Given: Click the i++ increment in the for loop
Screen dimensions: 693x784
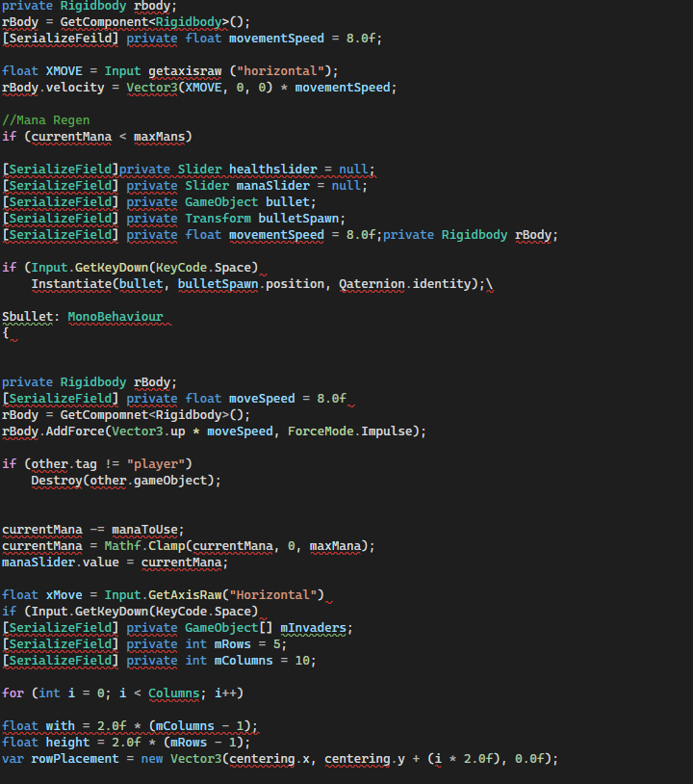Looking at the screenshot, I should [x=225, y=693].
